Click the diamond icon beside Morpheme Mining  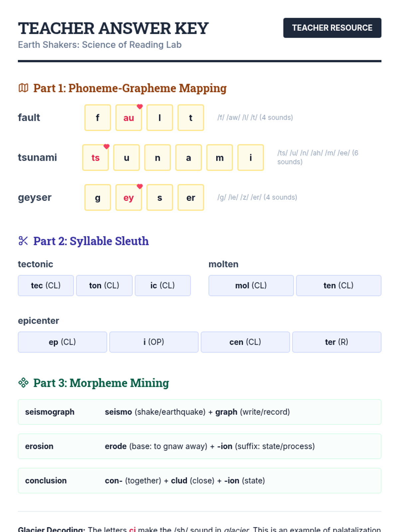click(x=23, y=383)
